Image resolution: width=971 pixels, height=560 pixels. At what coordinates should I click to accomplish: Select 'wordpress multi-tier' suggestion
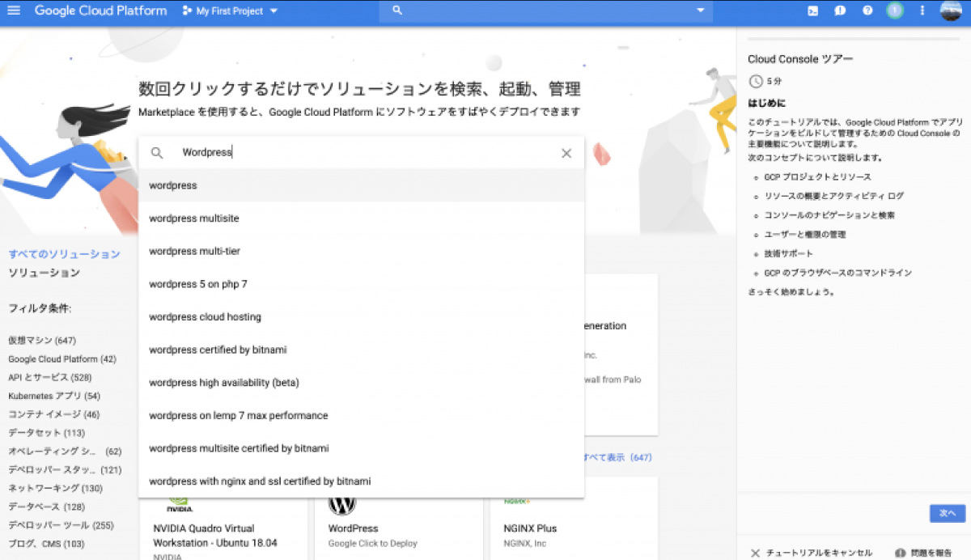coord(362,251)
